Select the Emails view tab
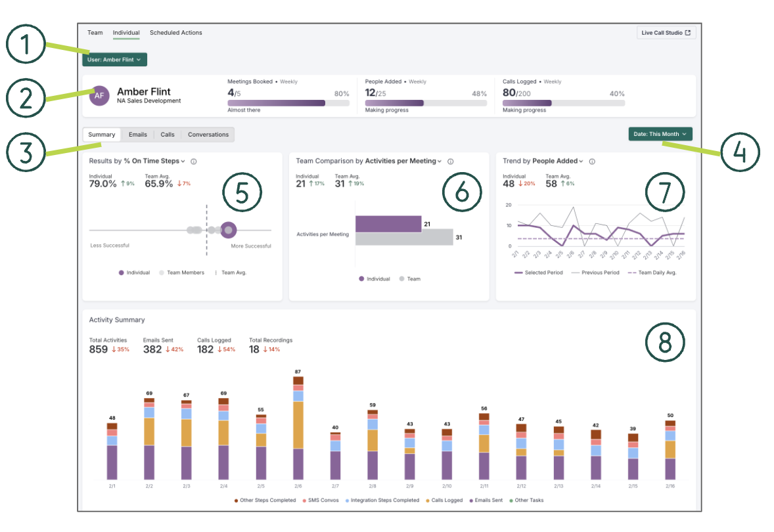This screenshot has width=774, height=532. [137, 135]
